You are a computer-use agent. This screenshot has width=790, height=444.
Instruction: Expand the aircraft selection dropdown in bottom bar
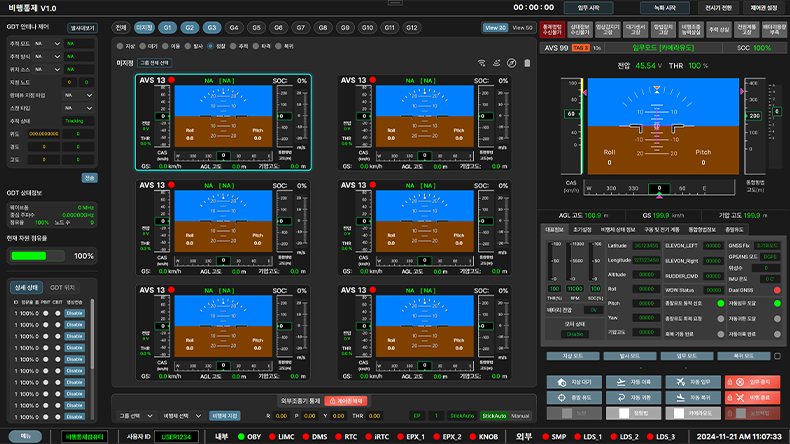point(181,416)
